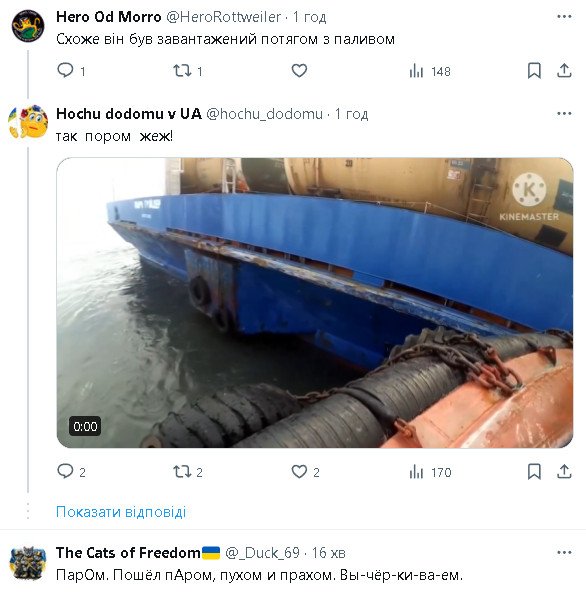The width and height of the screenshot is (586, 592).
Task: Like the Hero Od Morro tweet
Action: (x=299, y=71)
